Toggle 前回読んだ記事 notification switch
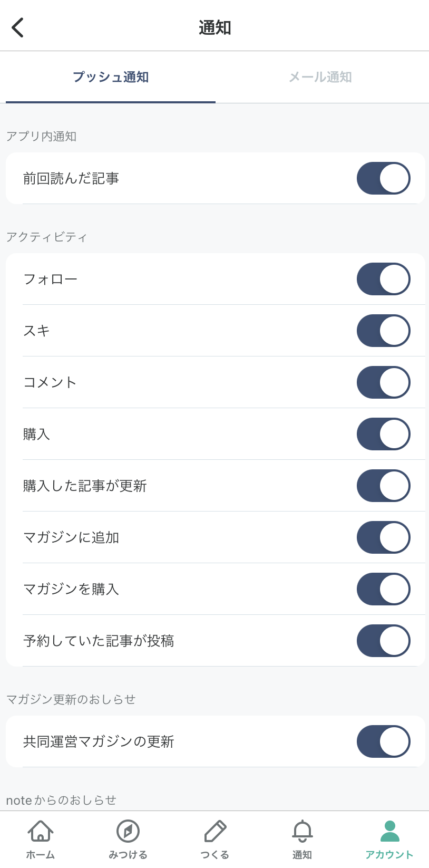This screenshot has height=868, width=429. [383, 178]
